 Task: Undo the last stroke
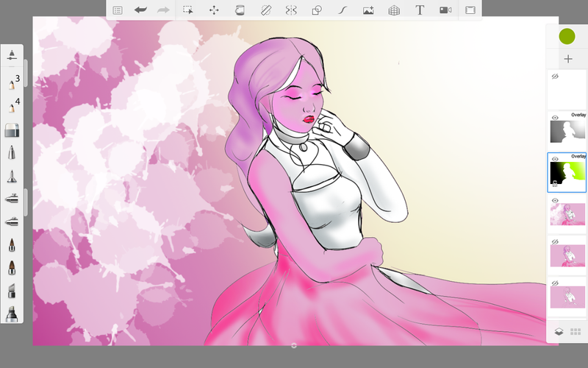(x=140, y=10)
